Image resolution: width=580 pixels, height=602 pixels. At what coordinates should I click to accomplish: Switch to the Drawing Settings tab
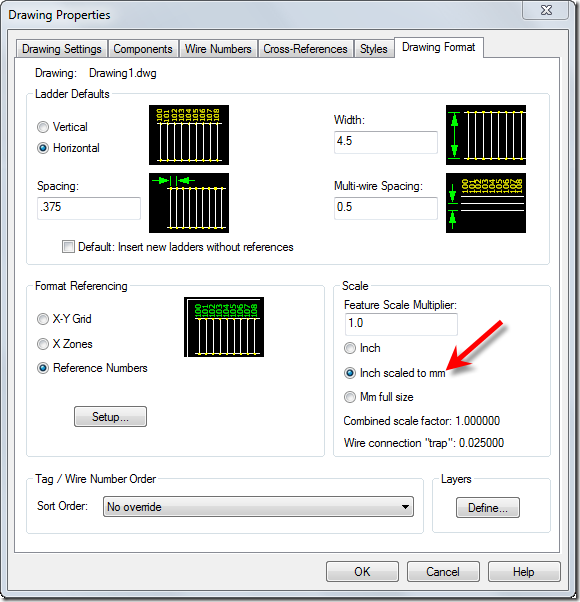61,49
